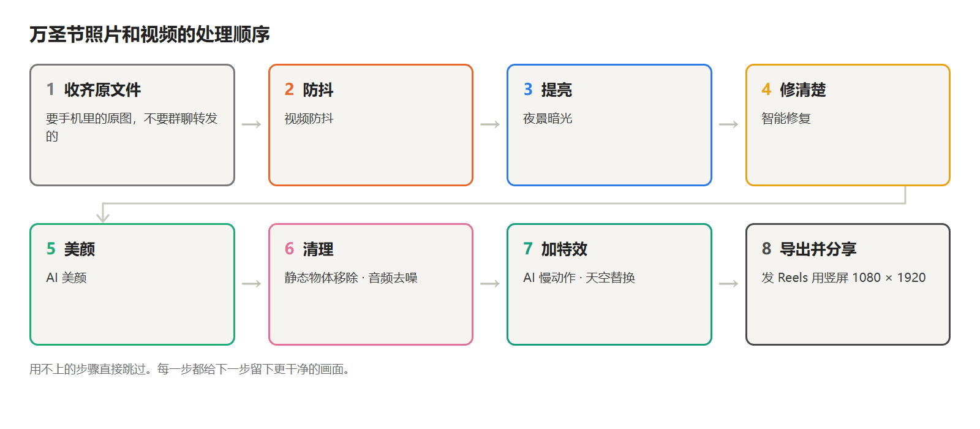
Task: Click the title 万圣节照片和视频的处理顺序
Action: point(149,34)
